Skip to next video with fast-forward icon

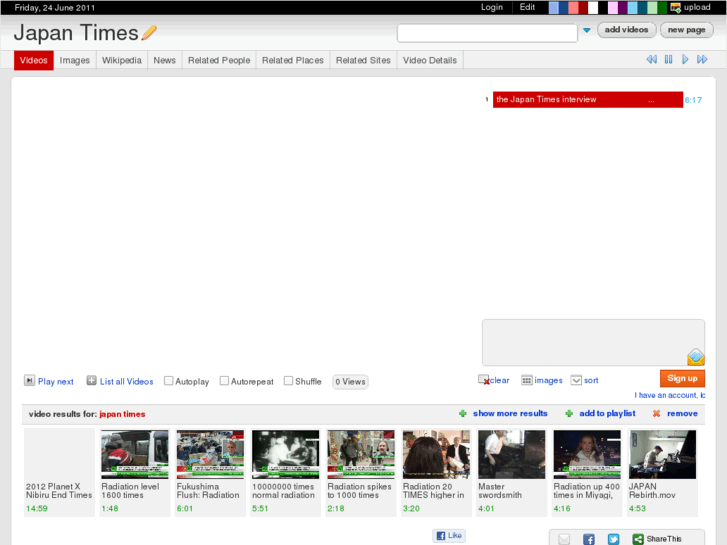click(702, 59)
